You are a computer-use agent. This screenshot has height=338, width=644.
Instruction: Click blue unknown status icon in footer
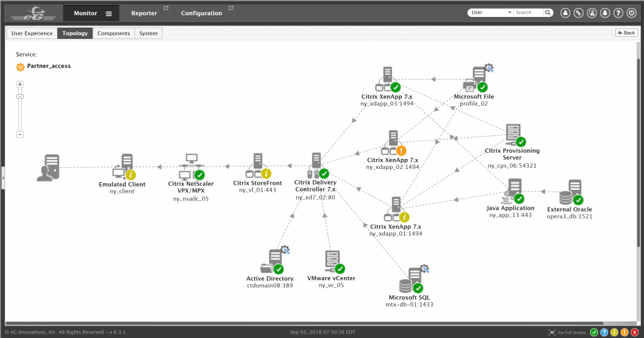(604, 332)
